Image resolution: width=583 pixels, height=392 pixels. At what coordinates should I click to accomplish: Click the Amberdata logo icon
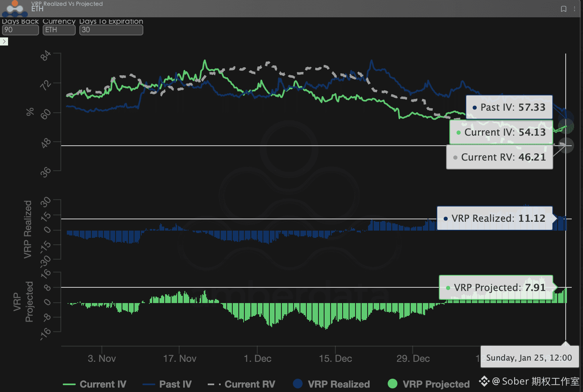(15, 8)
